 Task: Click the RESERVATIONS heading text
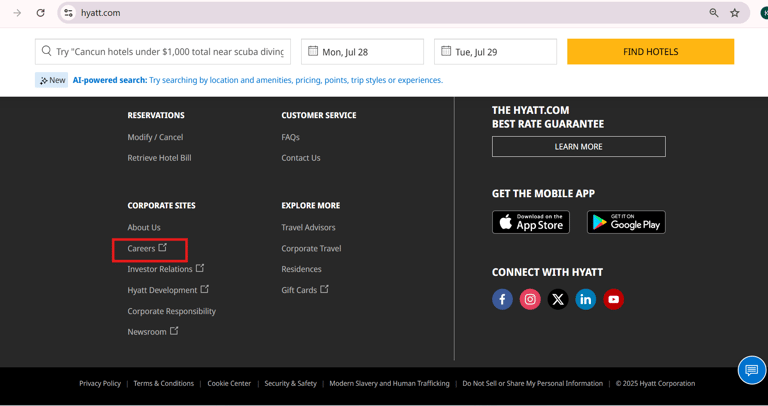pyautogui.click(x=156, y=115)
